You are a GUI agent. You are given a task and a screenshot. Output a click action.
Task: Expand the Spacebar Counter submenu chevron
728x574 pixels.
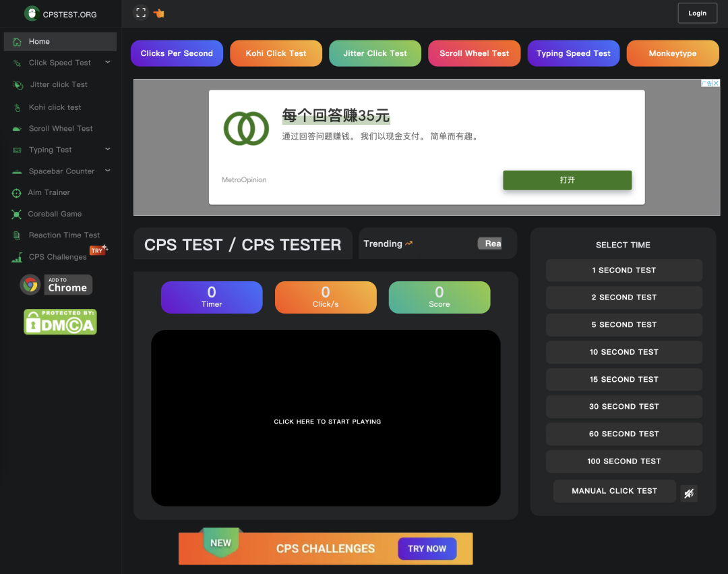tap(108, 171)
